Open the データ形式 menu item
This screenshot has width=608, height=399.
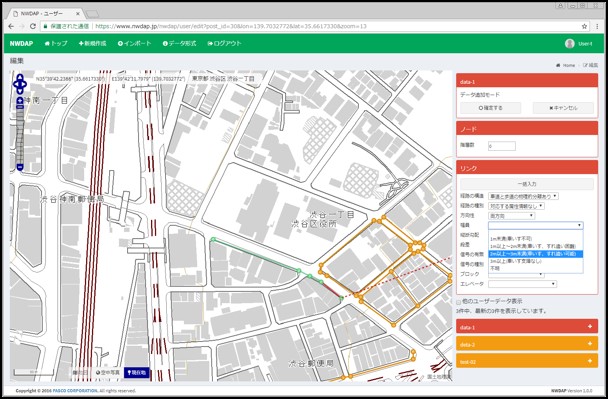coord(180,43)
